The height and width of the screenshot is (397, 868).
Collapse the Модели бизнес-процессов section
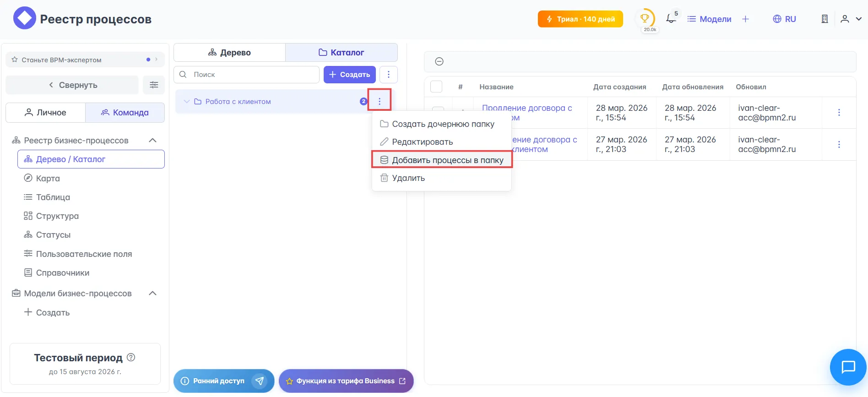(x=153, y=294)
